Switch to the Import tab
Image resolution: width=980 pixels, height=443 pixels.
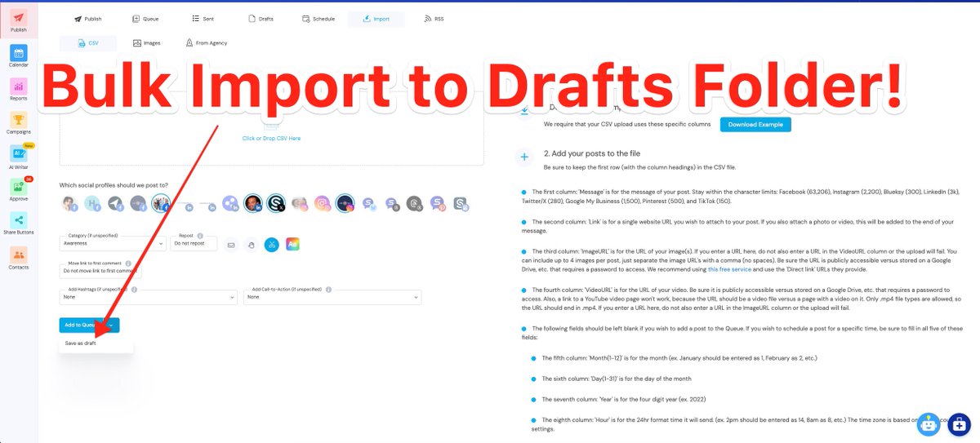tap(376, 18)
